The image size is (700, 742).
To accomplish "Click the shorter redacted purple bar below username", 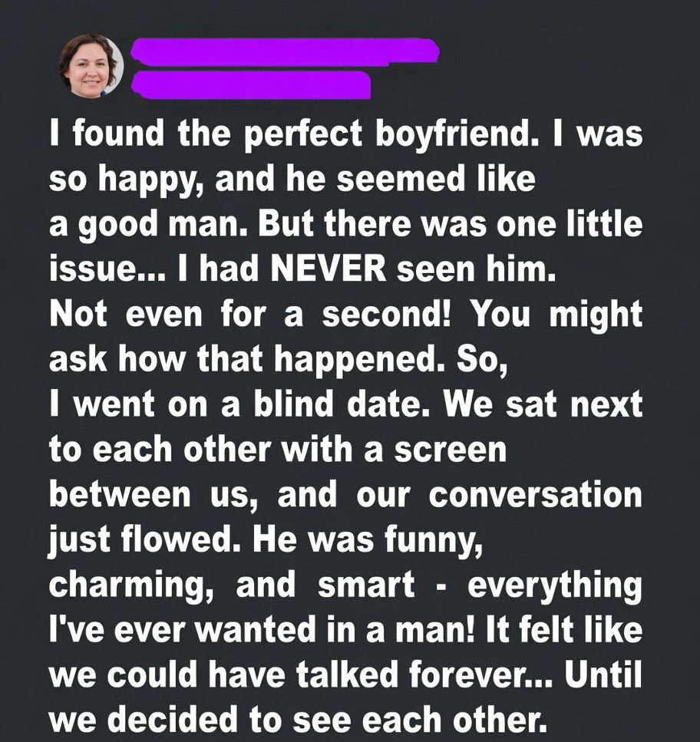I will coord(251,84).
